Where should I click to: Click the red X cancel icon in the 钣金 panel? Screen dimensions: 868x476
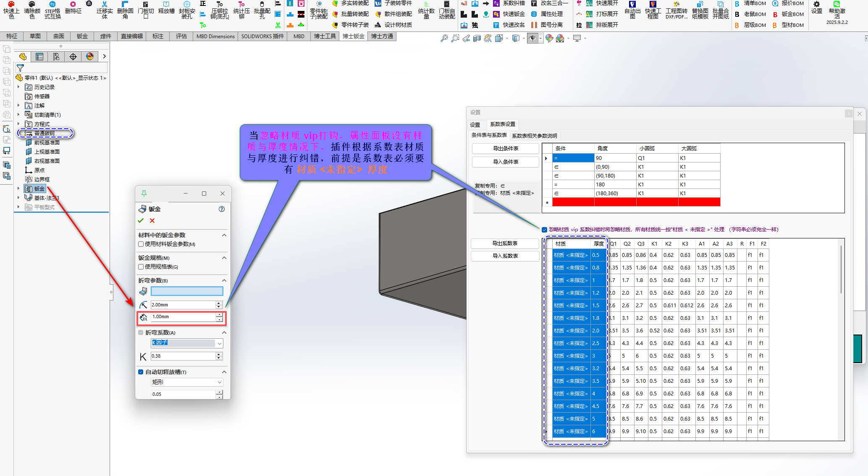[x=152, y=220]
